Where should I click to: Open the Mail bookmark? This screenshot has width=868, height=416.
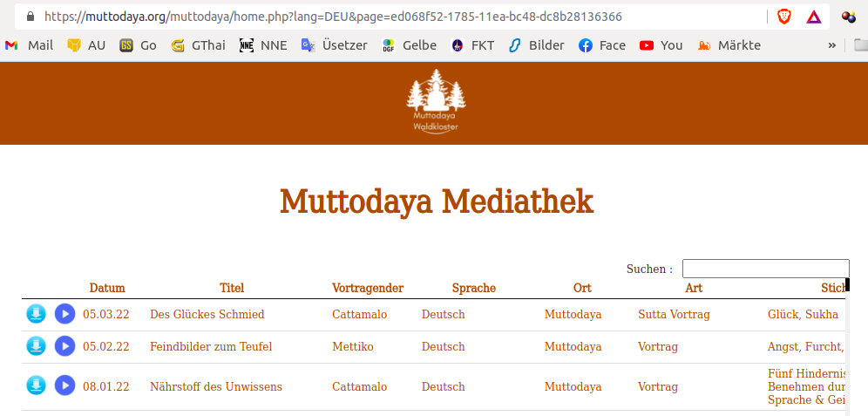[30, 45]
